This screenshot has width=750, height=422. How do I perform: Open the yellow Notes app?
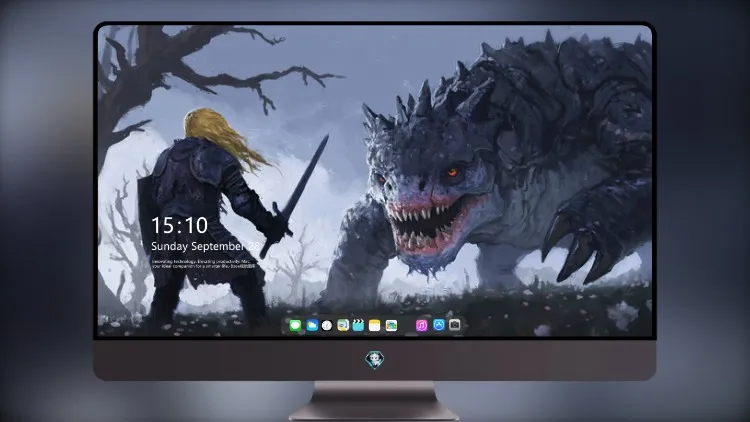point(375,325)
